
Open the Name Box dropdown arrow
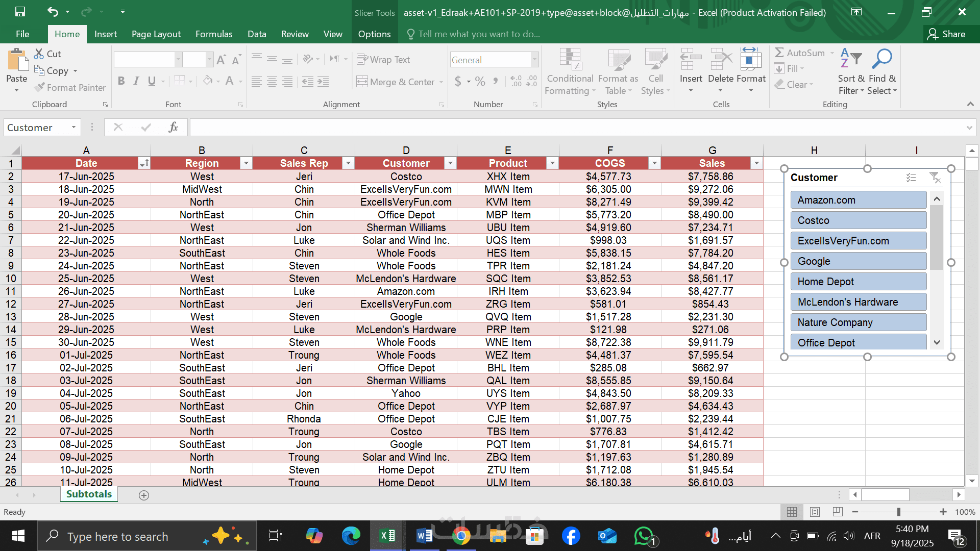(73, 127)
